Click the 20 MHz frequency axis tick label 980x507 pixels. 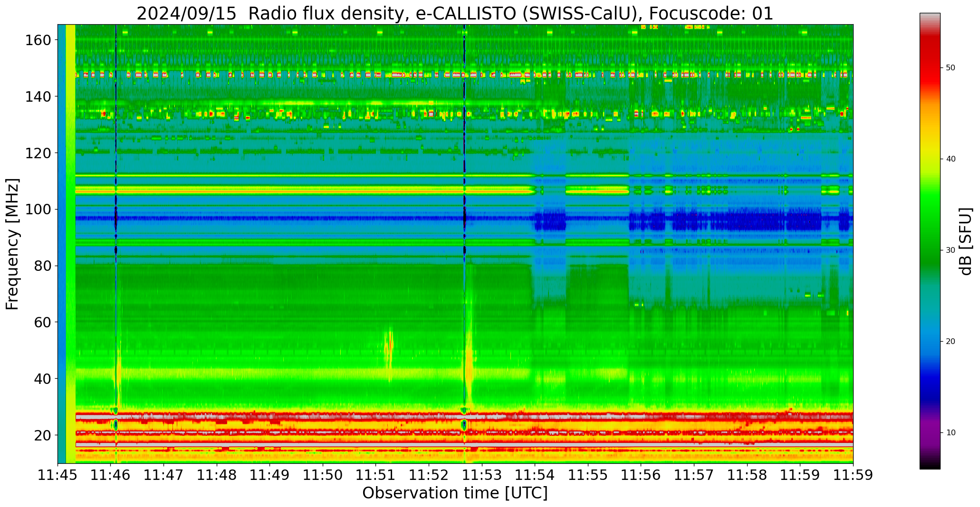(42, 435)
